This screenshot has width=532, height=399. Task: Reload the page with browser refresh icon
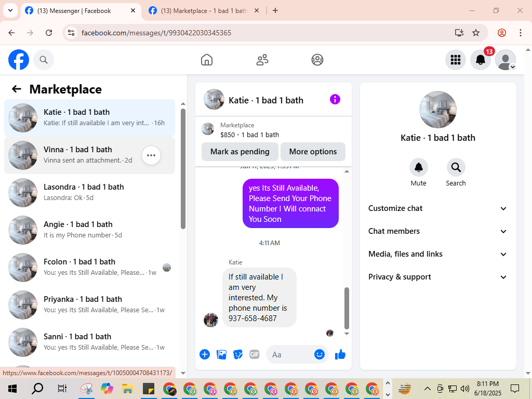pyautogui.click(x=49, y=33)
